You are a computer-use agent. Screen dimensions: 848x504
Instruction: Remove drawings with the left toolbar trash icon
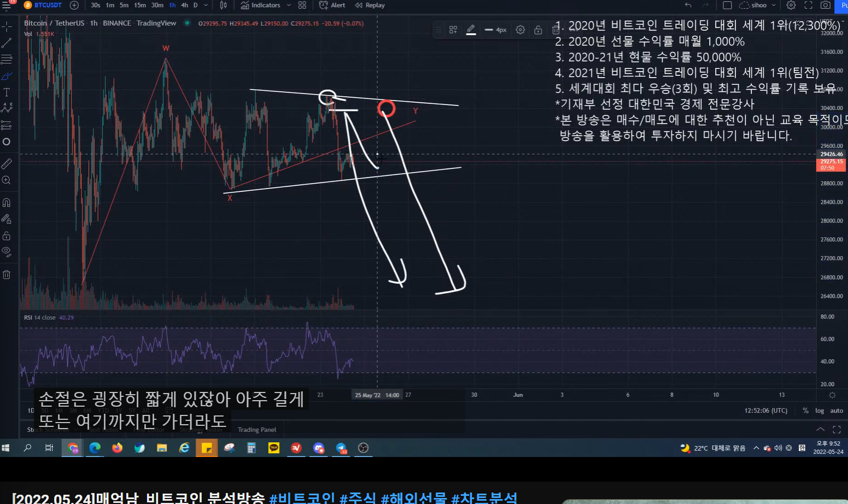point(7,274)
